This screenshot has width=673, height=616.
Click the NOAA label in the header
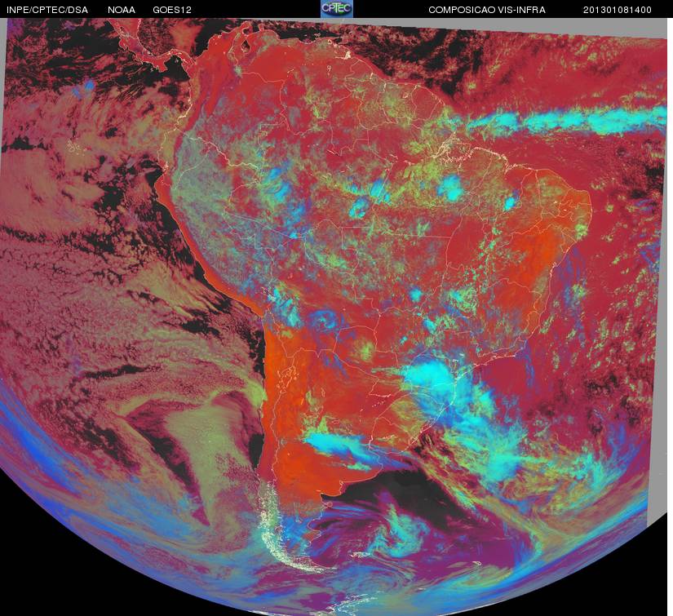point(122,10)
